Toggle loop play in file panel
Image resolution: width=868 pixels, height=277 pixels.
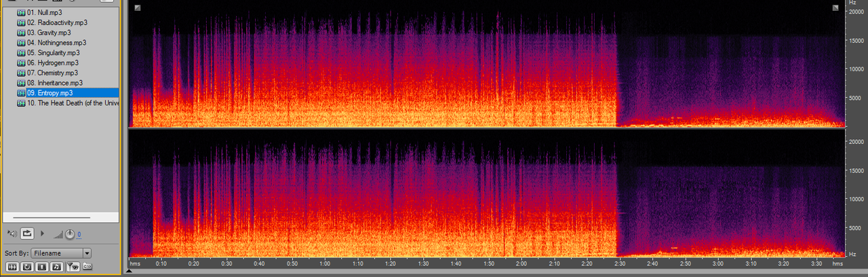tap(27, 234)
